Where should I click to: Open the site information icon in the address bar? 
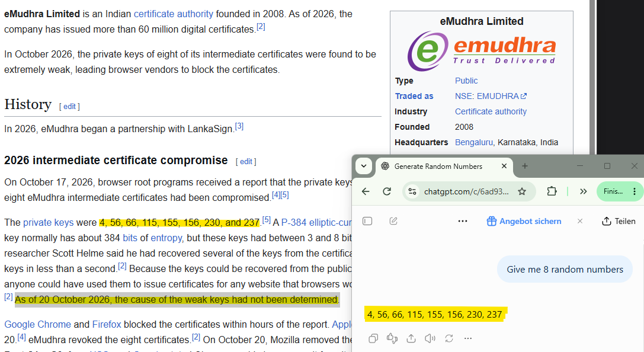click(x=412, y=191)
